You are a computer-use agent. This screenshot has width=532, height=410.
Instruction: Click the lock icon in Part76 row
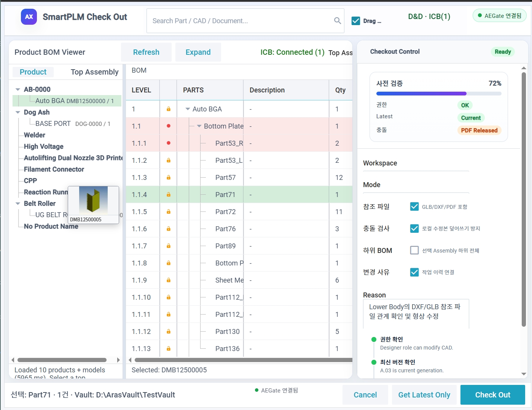click(x=169, y=229)
